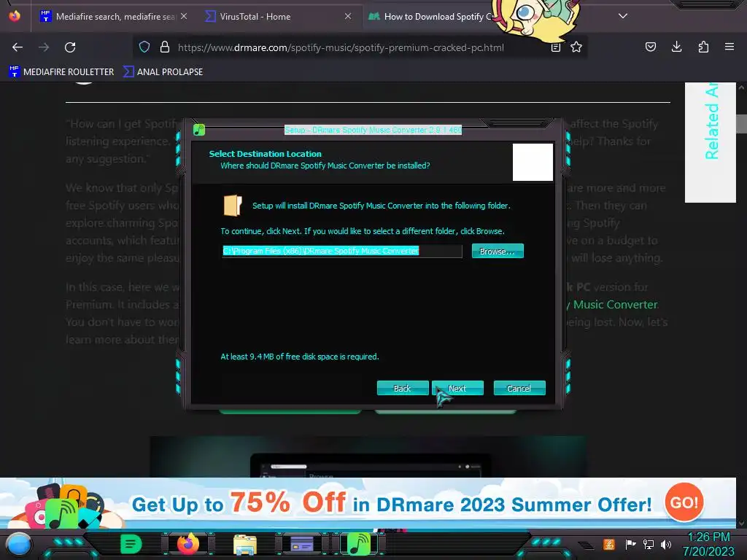747x560 pixels.
Task: Go back to the previous page
Action: (18, 47)
